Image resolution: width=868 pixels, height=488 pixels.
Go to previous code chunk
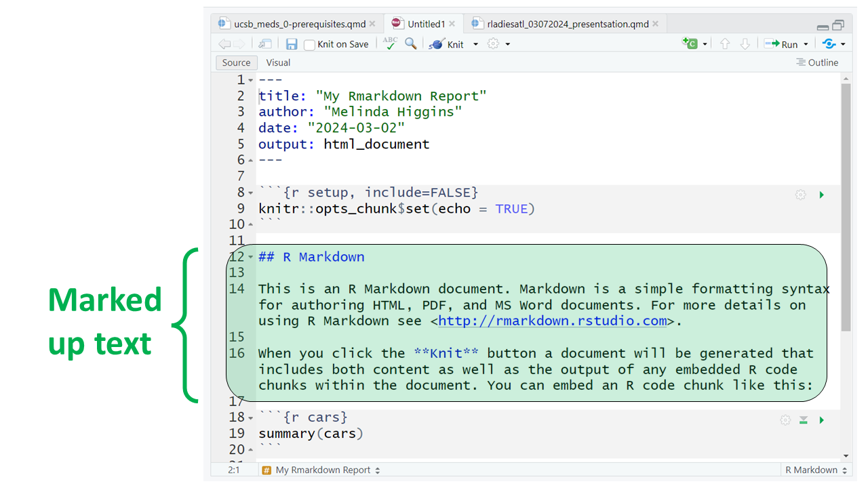point(725,44)
